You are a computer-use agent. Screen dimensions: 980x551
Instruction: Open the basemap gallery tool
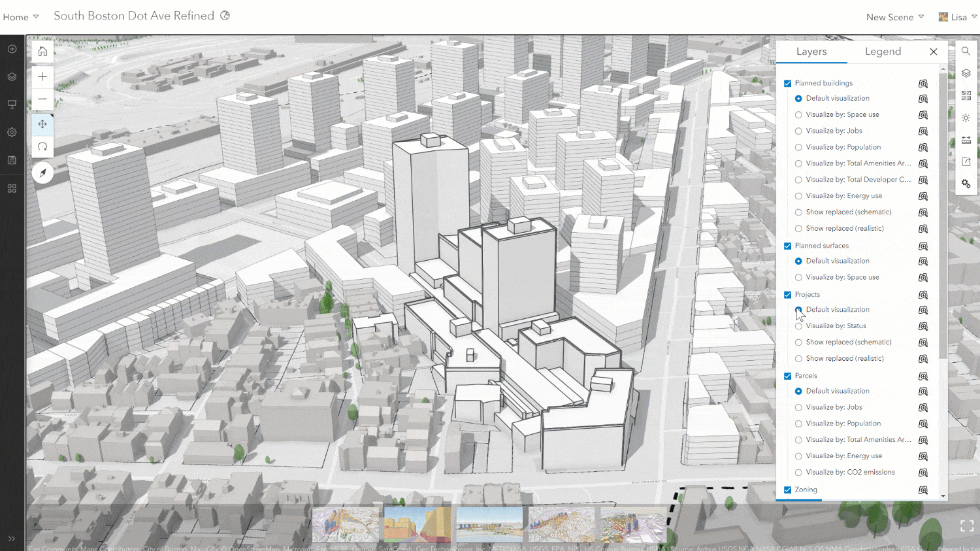pos(966,95)
